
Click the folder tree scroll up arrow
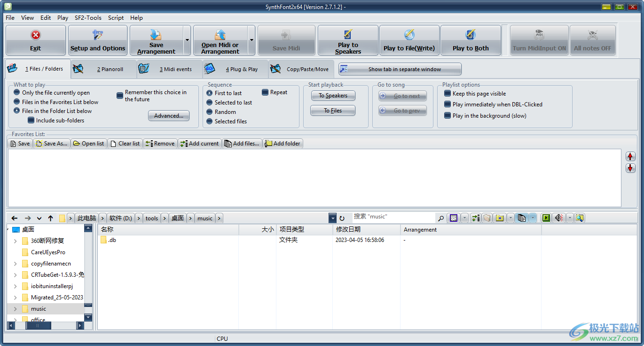[88, 228]
